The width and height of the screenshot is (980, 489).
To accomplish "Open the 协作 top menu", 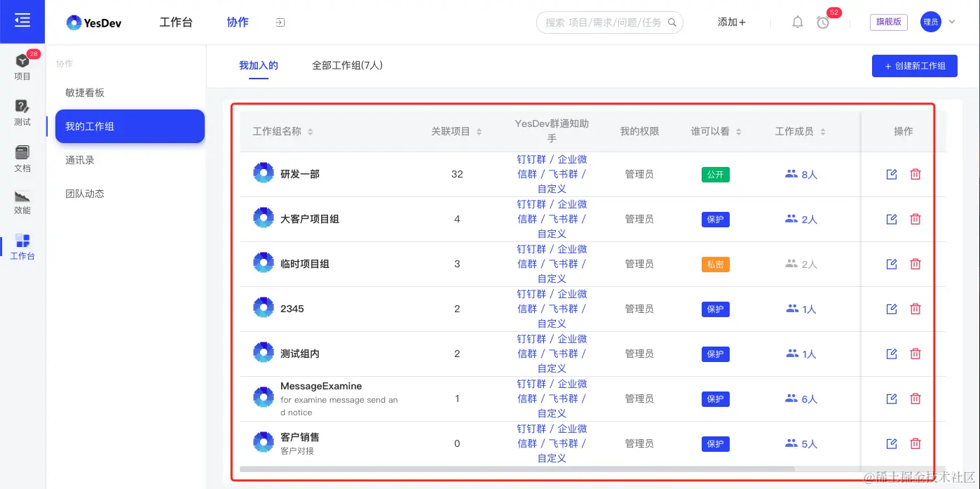I will click(x=238, y=22).
